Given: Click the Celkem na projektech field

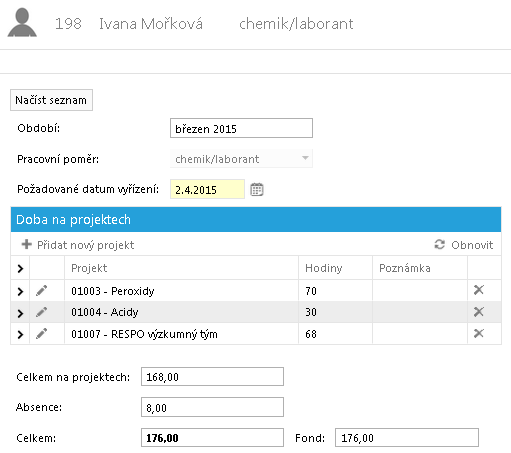Looking at the screenshot, I should pyautogui.click(x=212, y=377).
